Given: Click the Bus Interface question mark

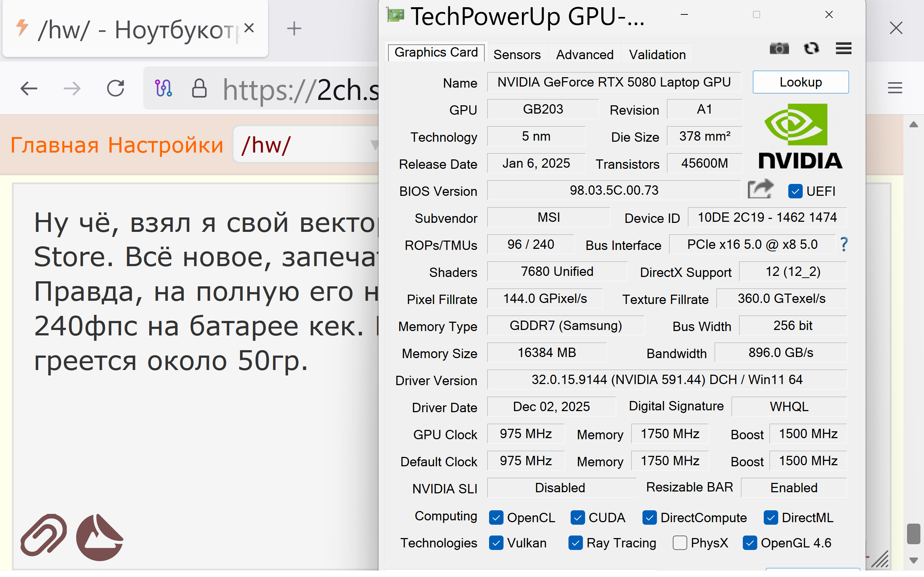Looking at the screenshot, I should (844, 244).
